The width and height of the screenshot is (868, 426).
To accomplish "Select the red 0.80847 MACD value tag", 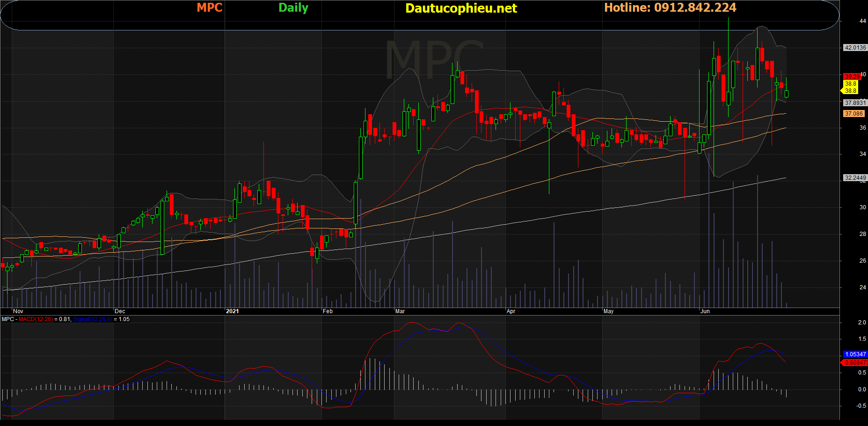I will (854, 363).
